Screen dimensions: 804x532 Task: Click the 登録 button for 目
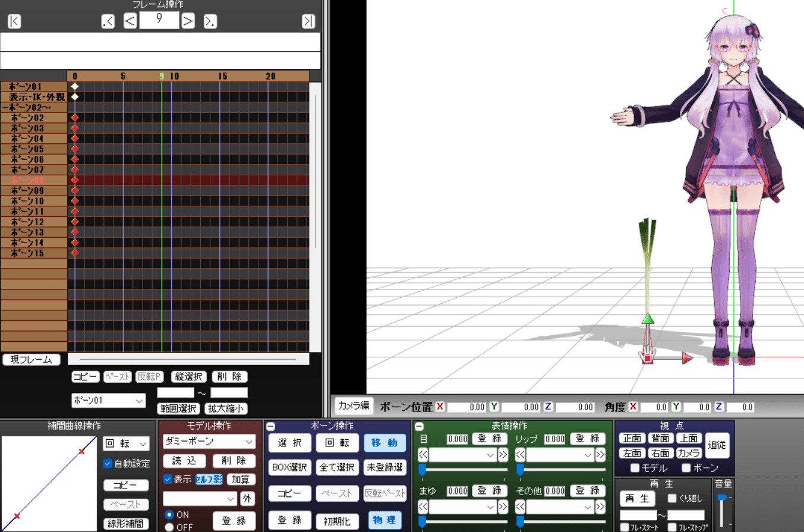click(x=490, y=439)
